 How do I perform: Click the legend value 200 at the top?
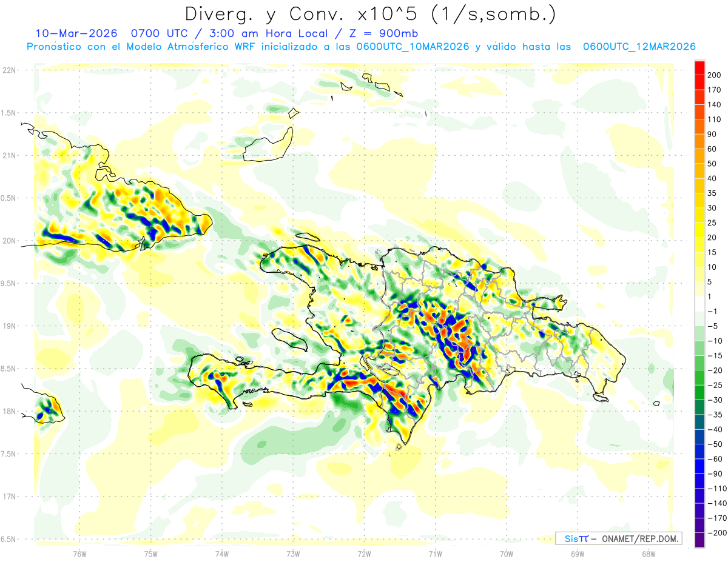715,75
